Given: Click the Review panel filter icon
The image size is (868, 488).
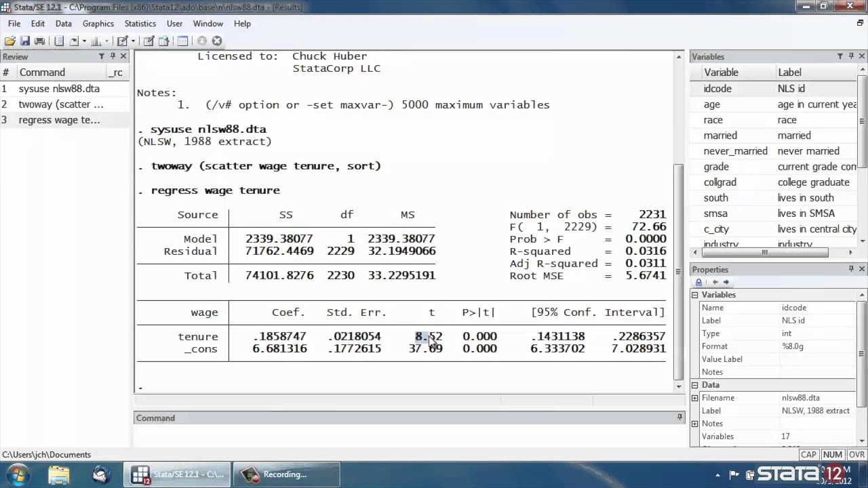Looking at the screenshot, I should [x=102, y=56].
